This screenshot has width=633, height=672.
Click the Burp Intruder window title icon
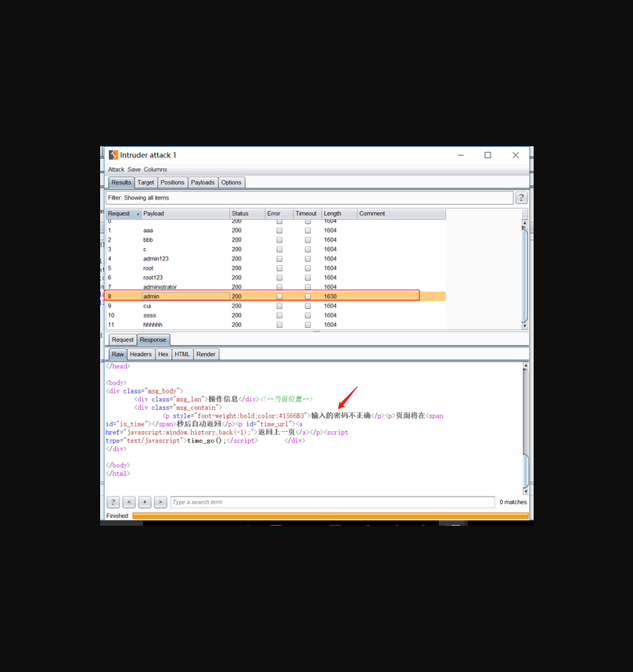tap(113, 155)
